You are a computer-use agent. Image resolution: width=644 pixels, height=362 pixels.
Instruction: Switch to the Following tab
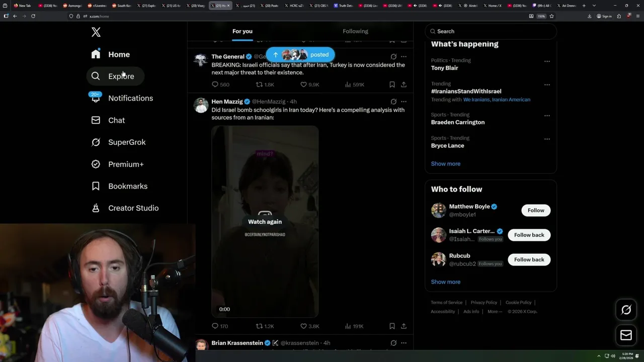click(x=356, y=31)
